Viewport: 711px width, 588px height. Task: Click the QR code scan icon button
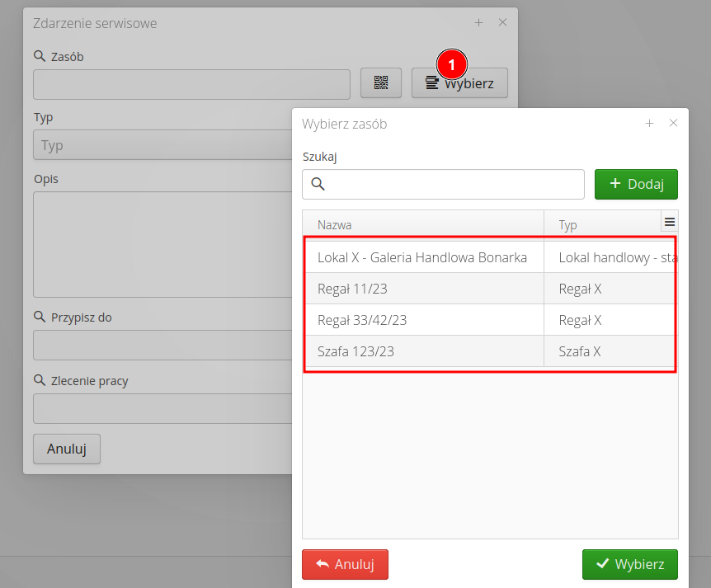380,83
